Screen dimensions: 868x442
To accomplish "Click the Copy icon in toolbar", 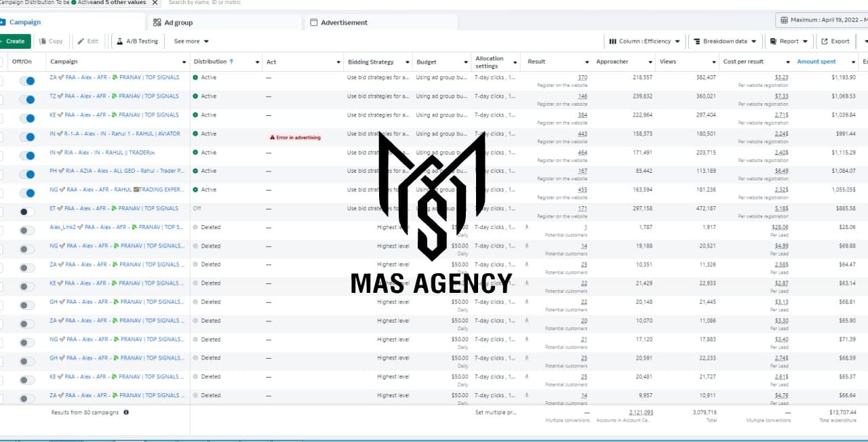I will 43,41.
